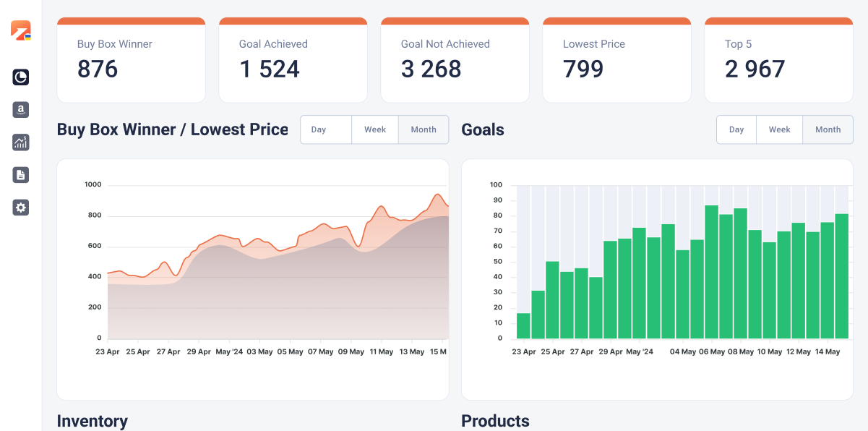Switch Buy Box chart to Week view
The image size is (868, 431).
point(375,129)
